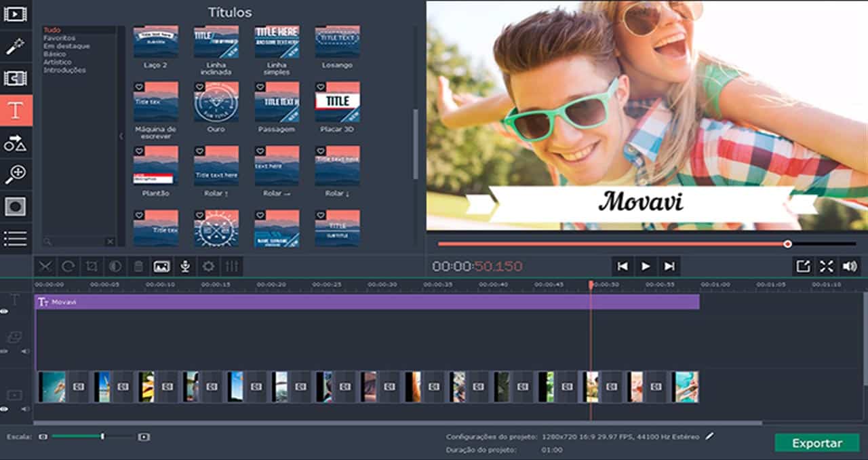Skip to previous frame button
The height and width of the screenshot is (460, 868).
coord(622,267)
